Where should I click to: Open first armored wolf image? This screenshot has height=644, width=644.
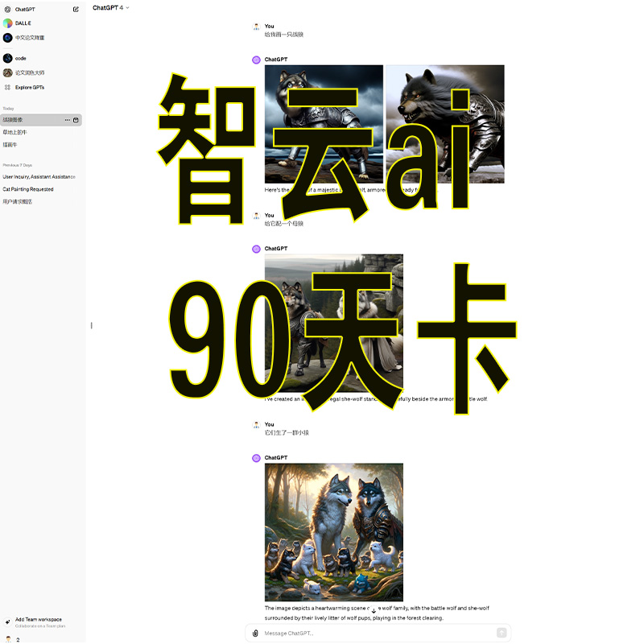tap(324, 124)
